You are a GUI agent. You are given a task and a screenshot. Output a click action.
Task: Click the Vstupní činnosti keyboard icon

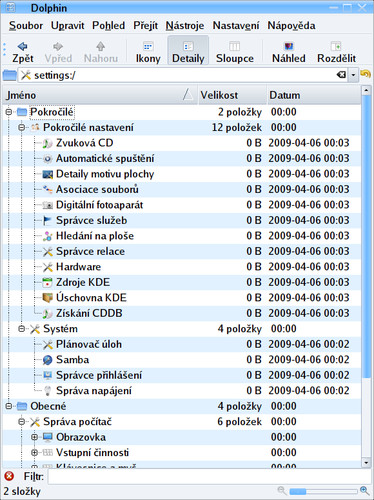click(x=48, y=453)
